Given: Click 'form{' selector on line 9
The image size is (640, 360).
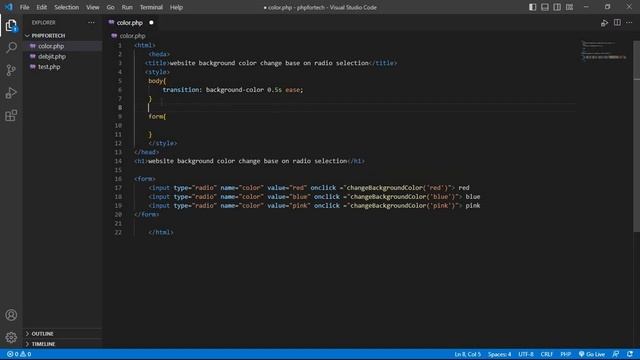Looking at the screenshot, I should coord(157,117).
